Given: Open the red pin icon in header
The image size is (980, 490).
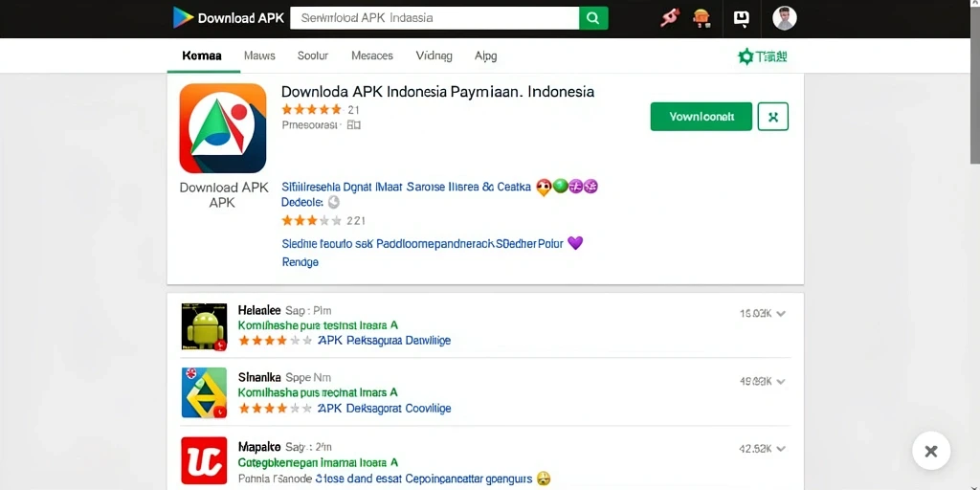Looking at the screenshot, I should tap(669, 18).
